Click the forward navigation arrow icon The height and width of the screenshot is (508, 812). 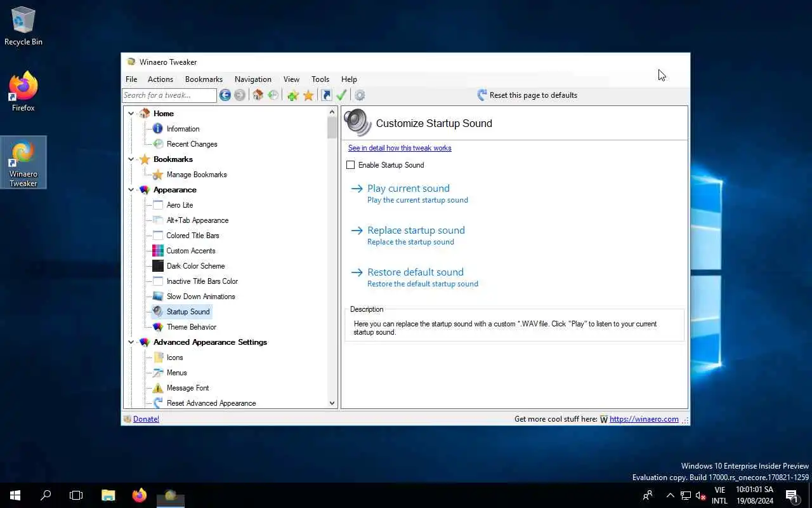pos(240,95)
